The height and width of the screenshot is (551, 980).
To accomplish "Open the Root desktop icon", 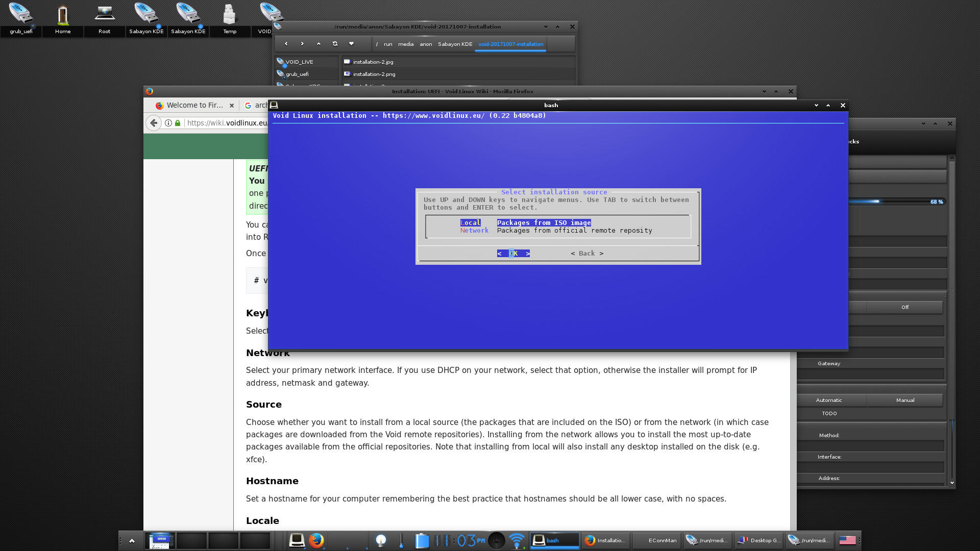I will pos(104,19).
